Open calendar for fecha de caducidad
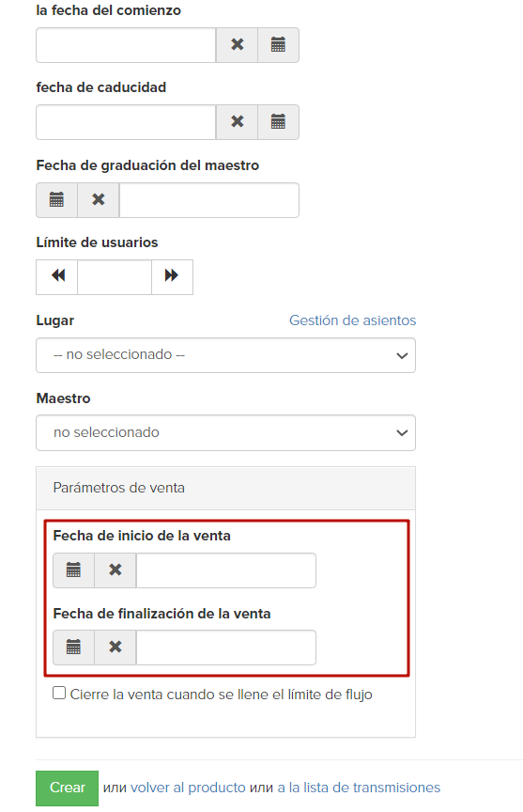523x812 pixels. click(278, 122)
